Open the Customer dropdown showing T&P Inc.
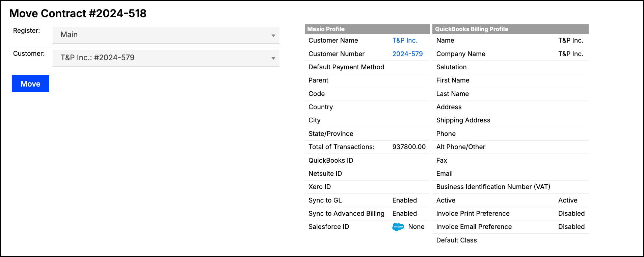This screenshot has width=644, height=257. click(166, 58)
